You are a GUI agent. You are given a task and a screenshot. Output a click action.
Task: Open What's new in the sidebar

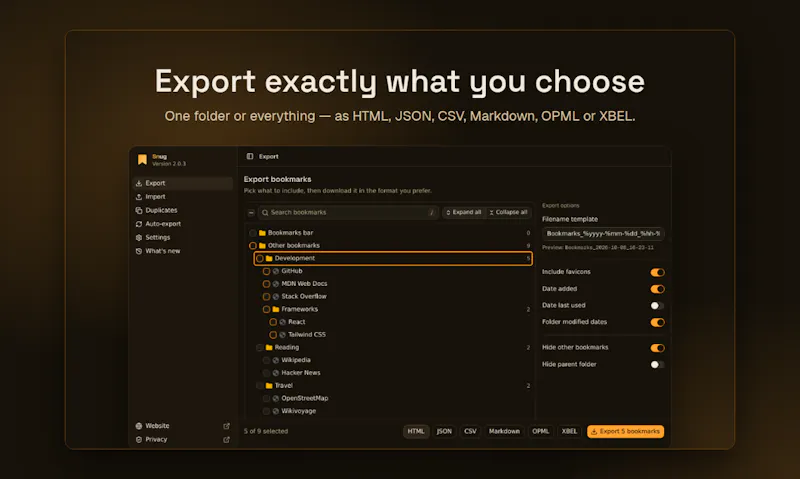pos(183,251)
